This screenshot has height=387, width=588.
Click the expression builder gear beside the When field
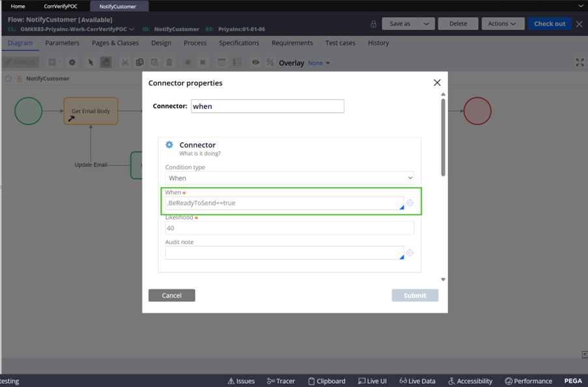pos(410,203)
